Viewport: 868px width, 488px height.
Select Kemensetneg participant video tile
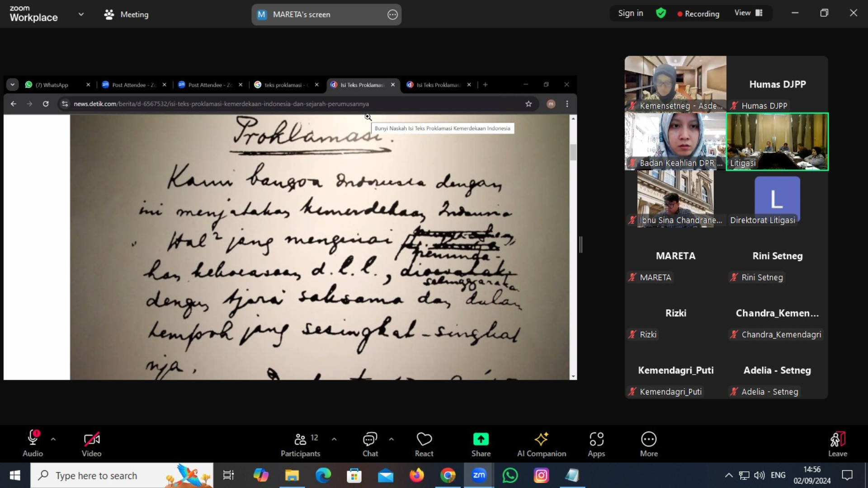coord(675,84)
